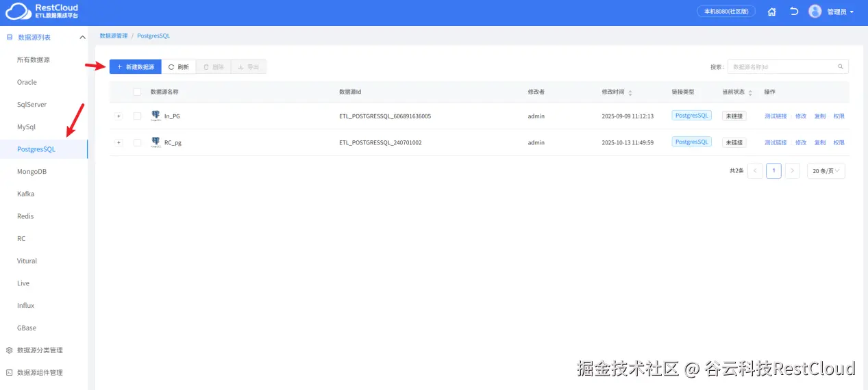
Task: Click In_PG data source name
Action: (172, 116)
